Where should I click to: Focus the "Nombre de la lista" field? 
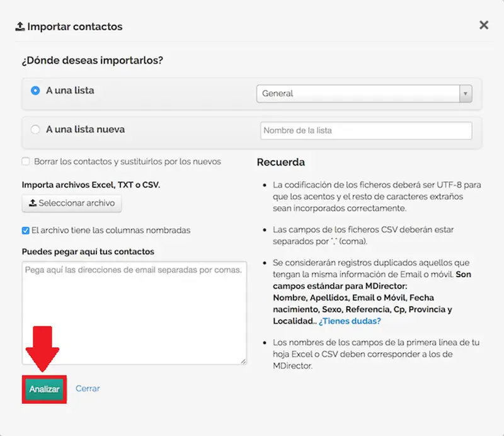tap(365, 130)
